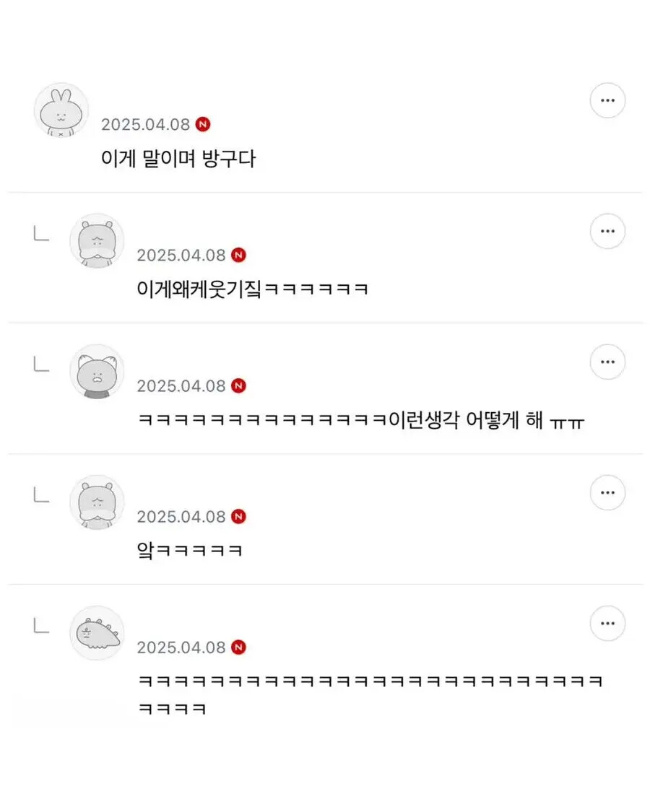Open more options on the '이게 말이며 방구다' comment
This screenshot has height=812, width=650.
point(607,100)
